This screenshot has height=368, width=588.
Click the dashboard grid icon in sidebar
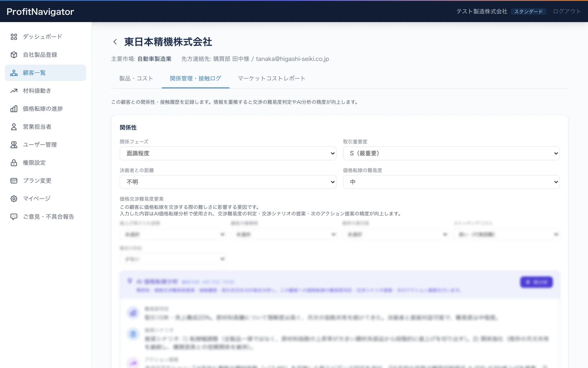click(14, 37)
